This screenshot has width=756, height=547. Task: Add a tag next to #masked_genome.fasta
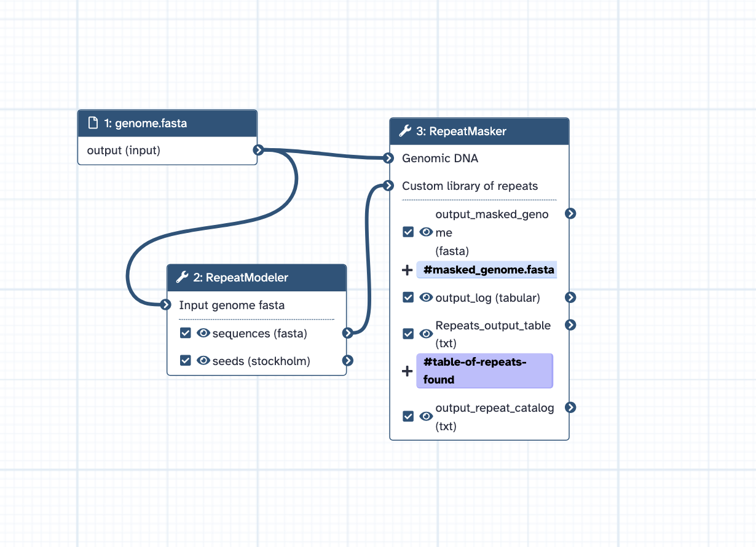point(407,270)
